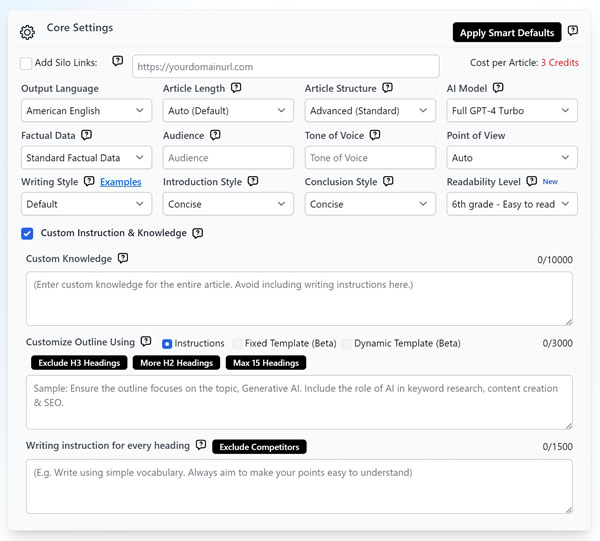This screenshot has width=600, height=541.
Task: Open Article Structure help icon
Action: pos(388,88)
